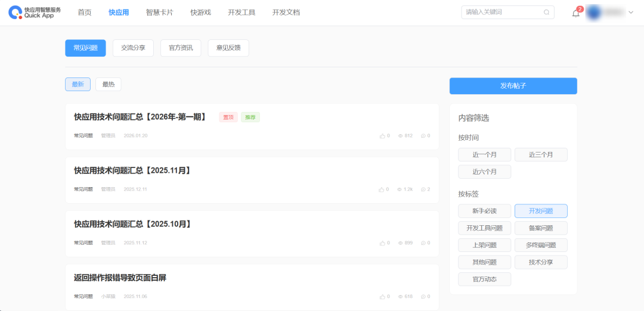Filter by 近三个月
The height and width of the screenshot is (311, 644).
pyautogui.click(x=541, y=155)
